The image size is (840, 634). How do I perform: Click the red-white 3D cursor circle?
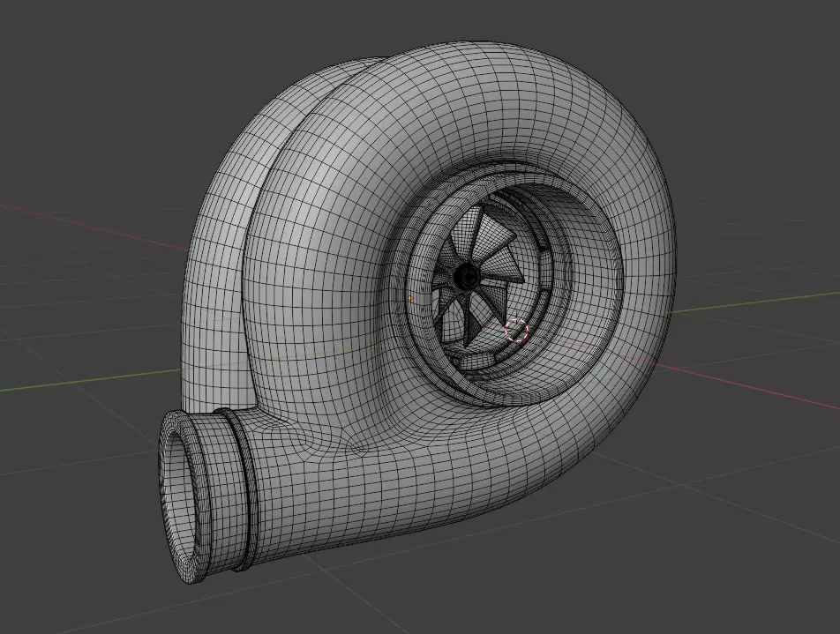[x=516, y=329]
